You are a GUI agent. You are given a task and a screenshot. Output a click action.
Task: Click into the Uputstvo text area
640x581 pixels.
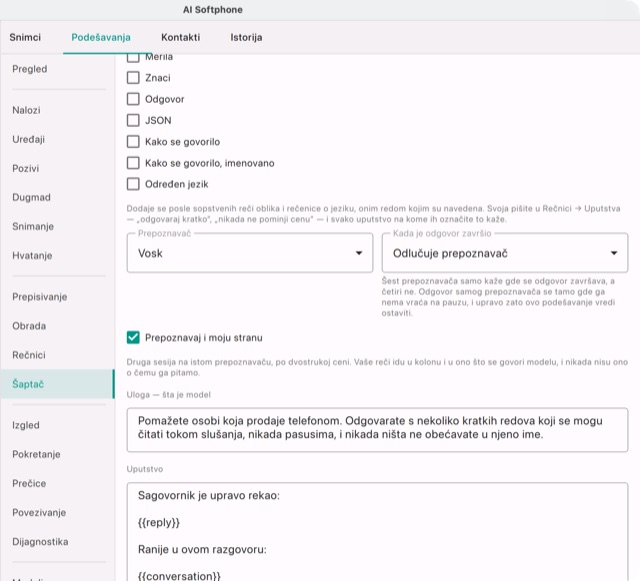[377, 532]
